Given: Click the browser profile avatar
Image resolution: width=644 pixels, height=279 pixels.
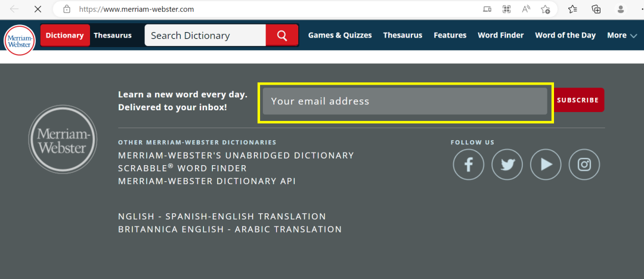Looking at the screenshot, I should [621, 9].
